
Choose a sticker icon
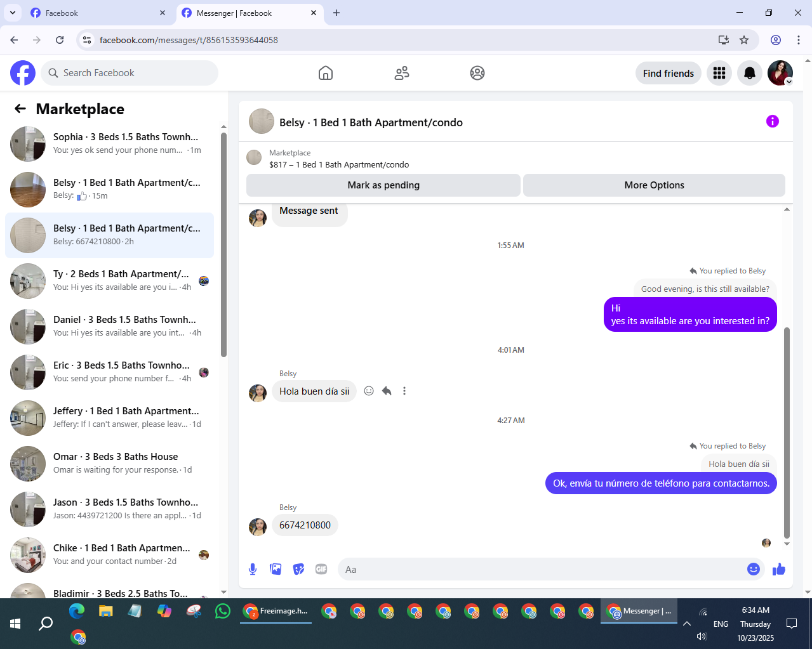[x=298, y=569]
